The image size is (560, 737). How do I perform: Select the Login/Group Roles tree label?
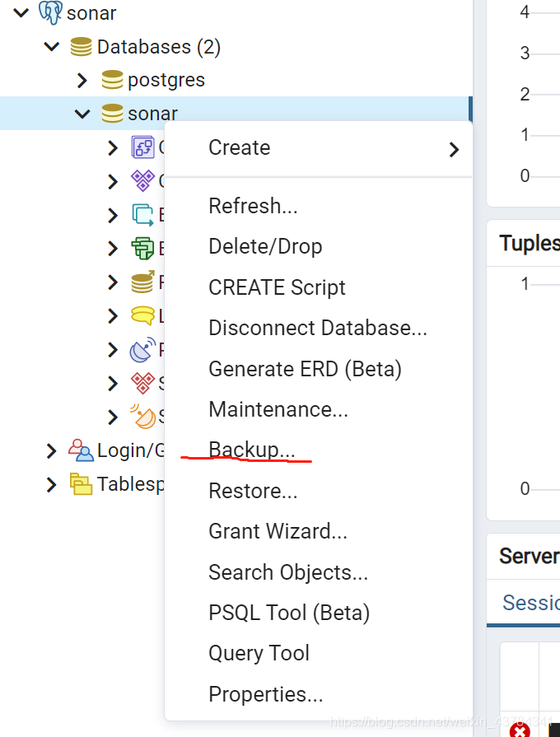tap(131, 450)
